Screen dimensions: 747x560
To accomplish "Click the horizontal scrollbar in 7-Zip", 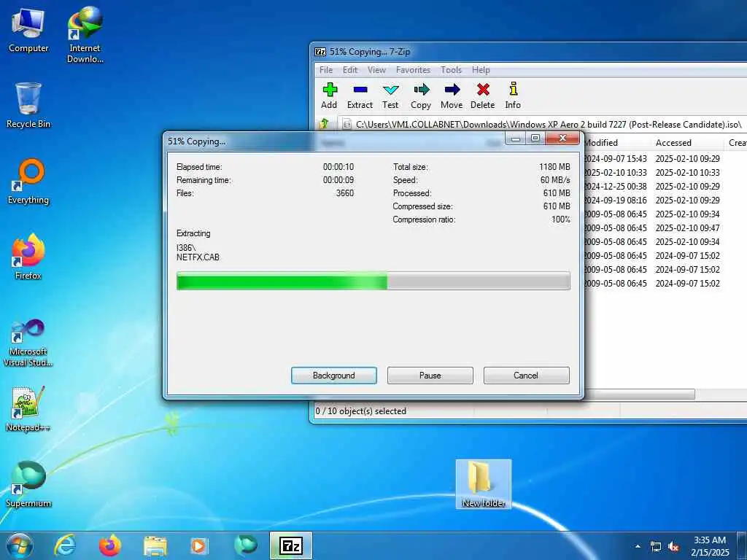I will click(x=639, y=394).
